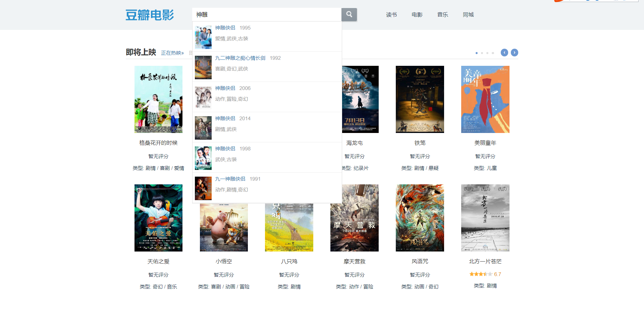The height and width of the screenshot is (318, 644).
Task: Select the fourth carousel page dot
Action: [493, 53]
